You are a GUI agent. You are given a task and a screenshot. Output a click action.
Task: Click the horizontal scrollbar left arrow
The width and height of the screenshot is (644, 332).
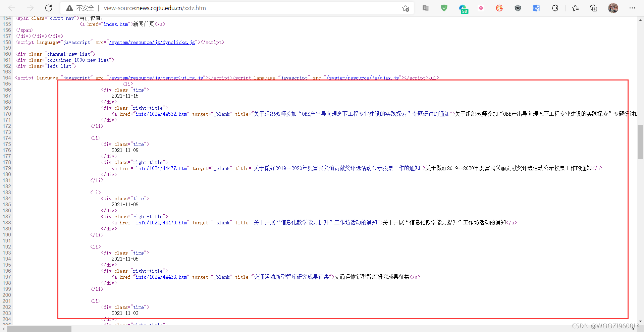pos(3,329)
